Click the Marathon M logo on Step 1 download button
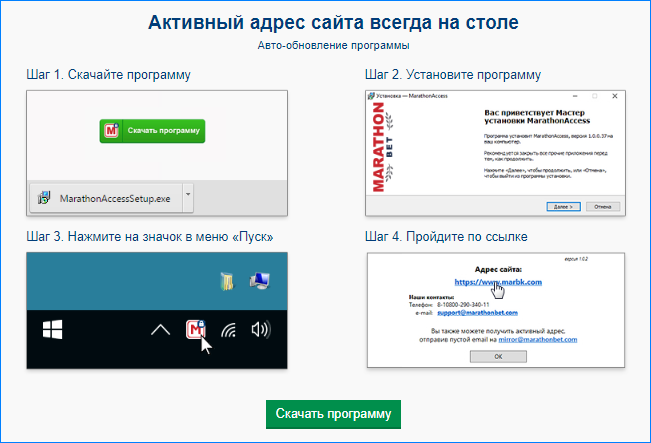This screenshot has height=443, width=651. [111, 131]
